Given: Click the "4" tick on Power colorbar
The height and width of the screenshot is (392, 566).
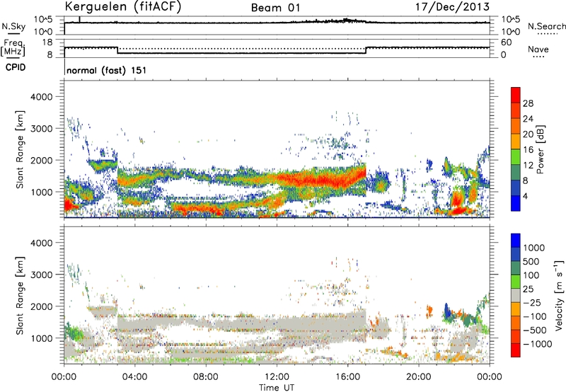Looking at the screenshot, I should [x=526, y=197].
